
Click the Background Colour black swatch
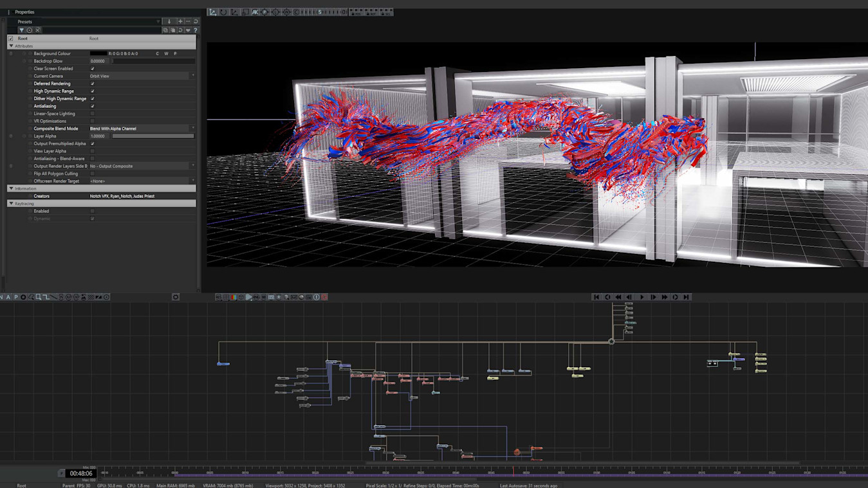98,53
